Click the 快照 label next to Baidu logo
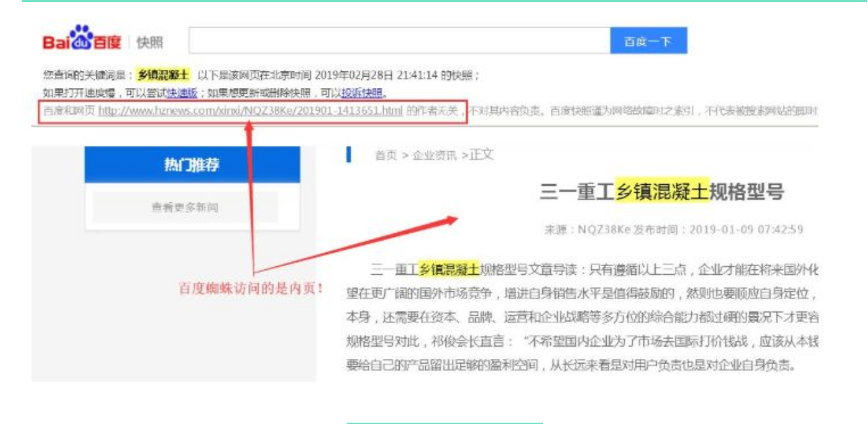868x424 pixels. pos(150,43)
